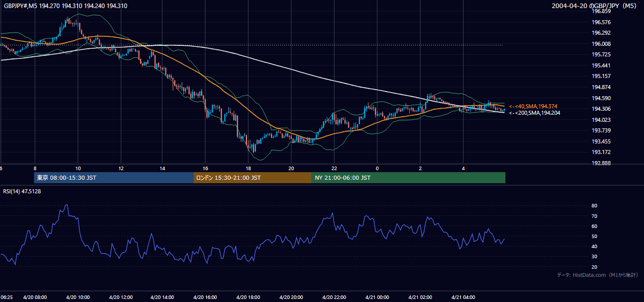Select the ロンドン 15:30-21:00 JST session bar
Image resolution: width=644 pixels, height=302 pixels.
pyautogui.click(x=252, y=178)
